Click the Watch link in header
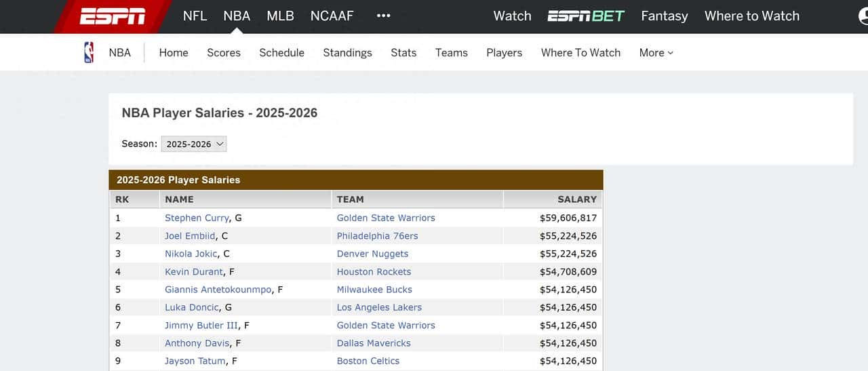 512,16
